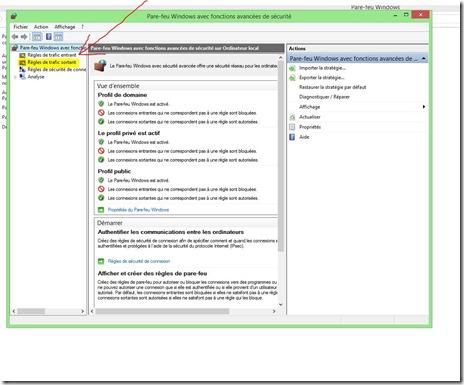464x385 pixels.
Task: Click Importer la stratégie...
Action: [x=322, y=68]
